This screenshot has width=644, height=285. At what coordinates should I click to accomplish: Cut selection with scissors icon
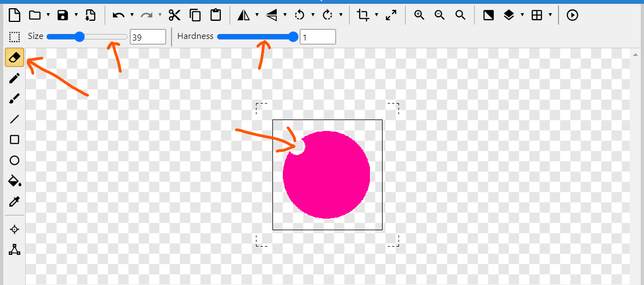tap(174, 15)
